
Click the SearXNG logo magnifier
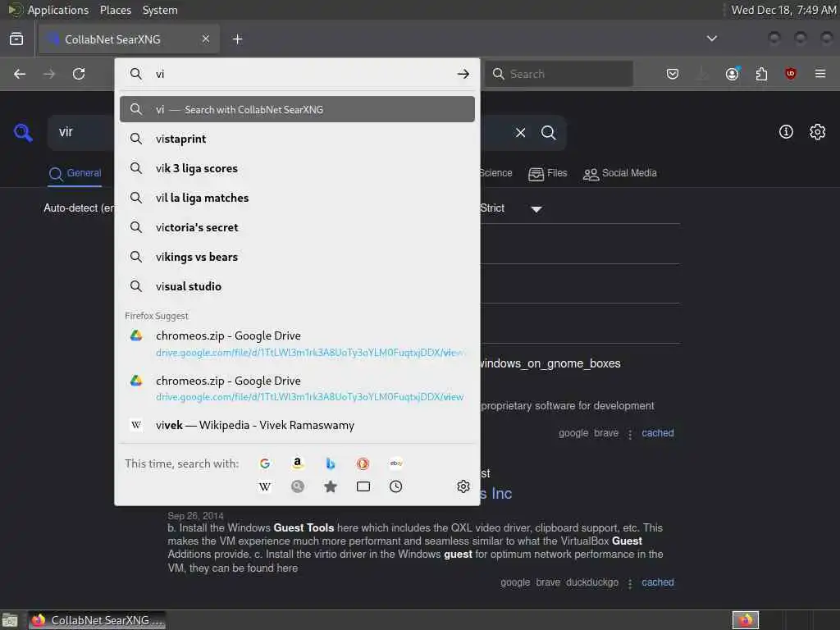tap(23, 132)
